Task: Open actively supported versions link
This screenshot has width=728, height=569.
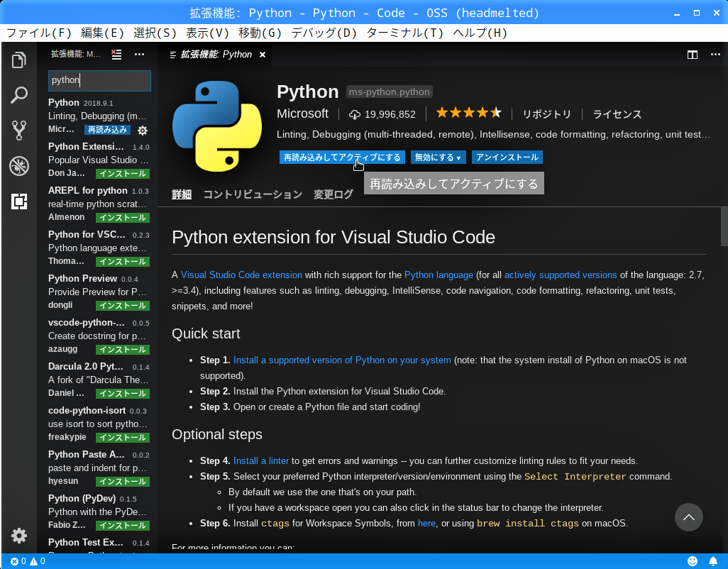Action: pos(561,275)
